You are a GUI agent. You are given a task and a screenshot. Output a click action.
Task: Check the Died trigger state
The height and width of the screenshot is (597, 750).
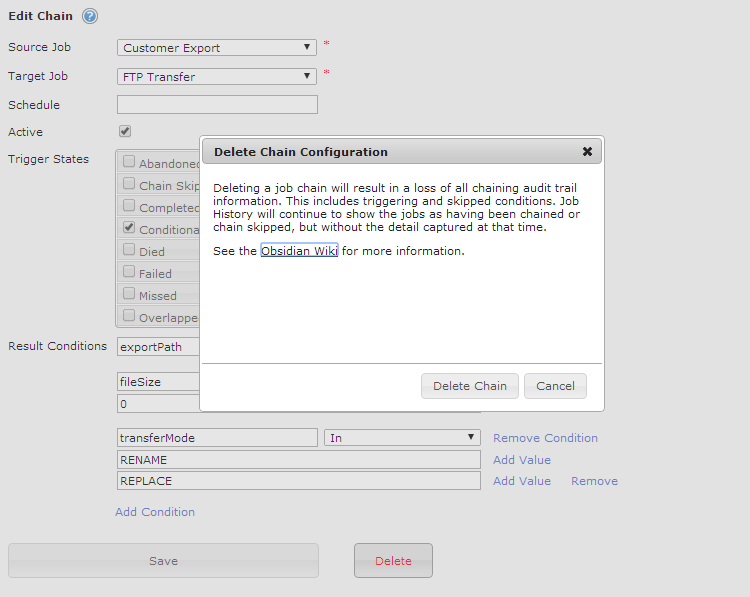pyautogui.click(x=129, y=250)
